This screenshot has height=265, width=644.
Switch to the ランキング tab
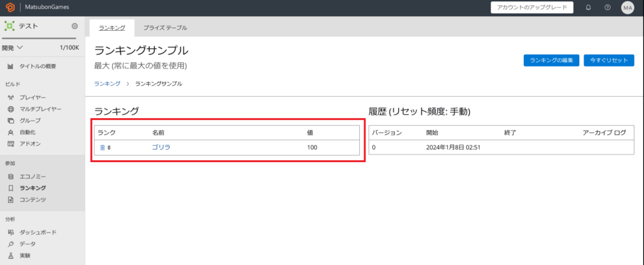tap(112, 28)
